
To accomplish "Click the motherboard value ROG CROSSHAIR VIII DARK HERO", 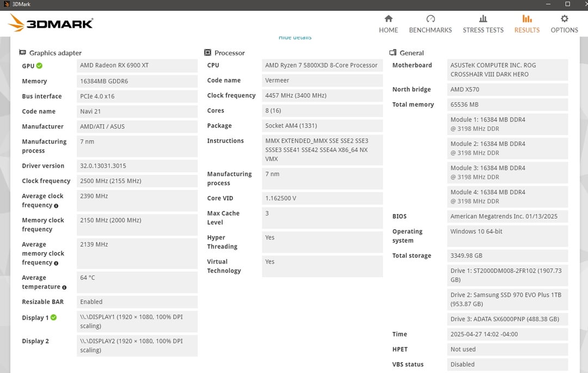I will point(507,70).
